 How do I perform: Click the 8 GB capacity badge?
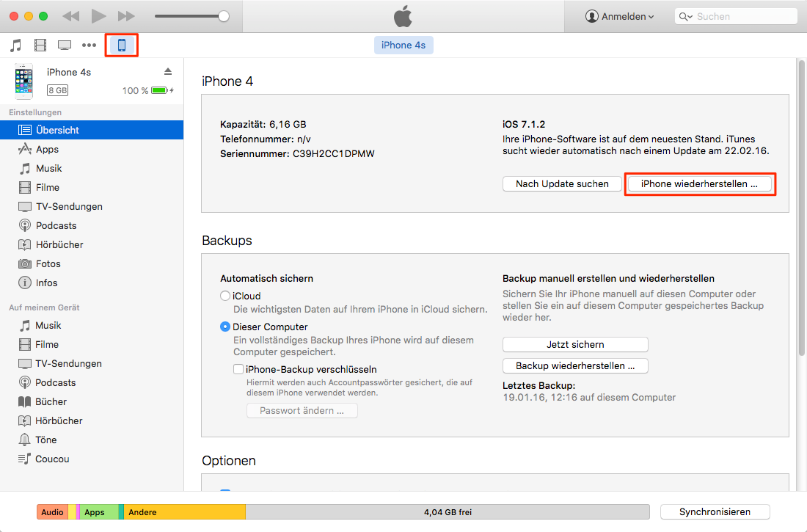58,91
